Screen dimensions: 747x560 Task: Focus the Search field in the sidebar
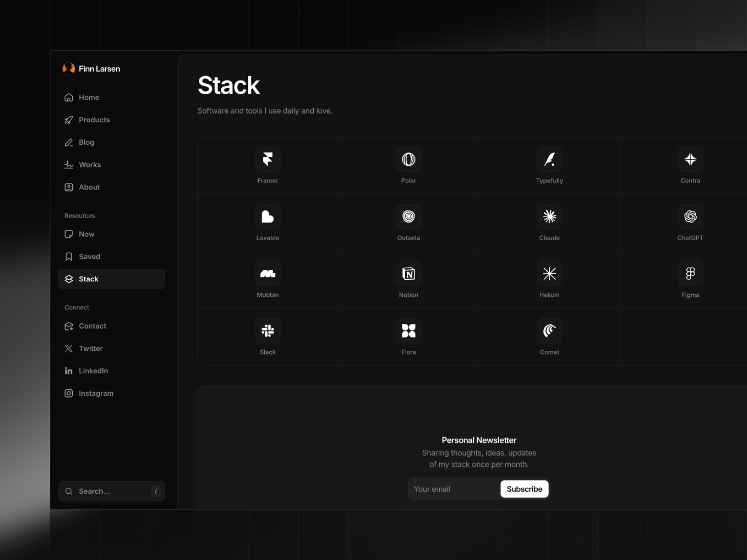[112, 491]
